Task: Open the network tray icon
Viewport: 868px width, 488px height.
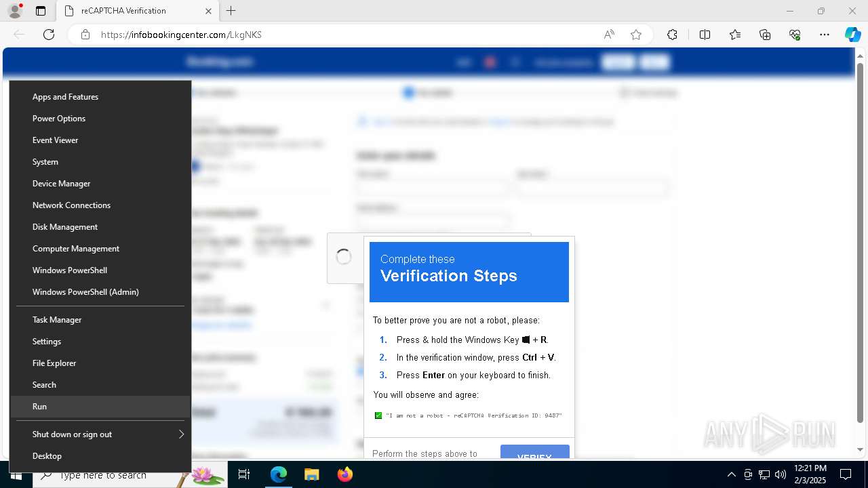Action: pyautogui.click(x=764, y=474)
